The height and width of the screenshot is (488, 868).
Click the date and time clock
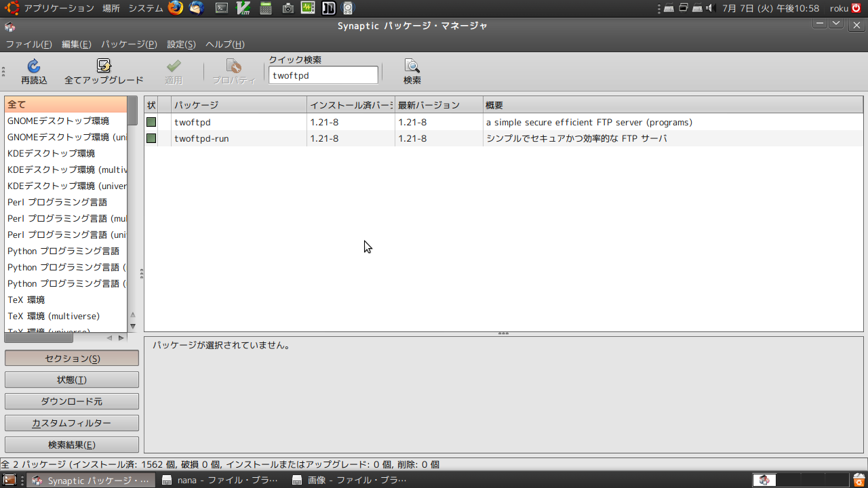(x=771, y=8)
